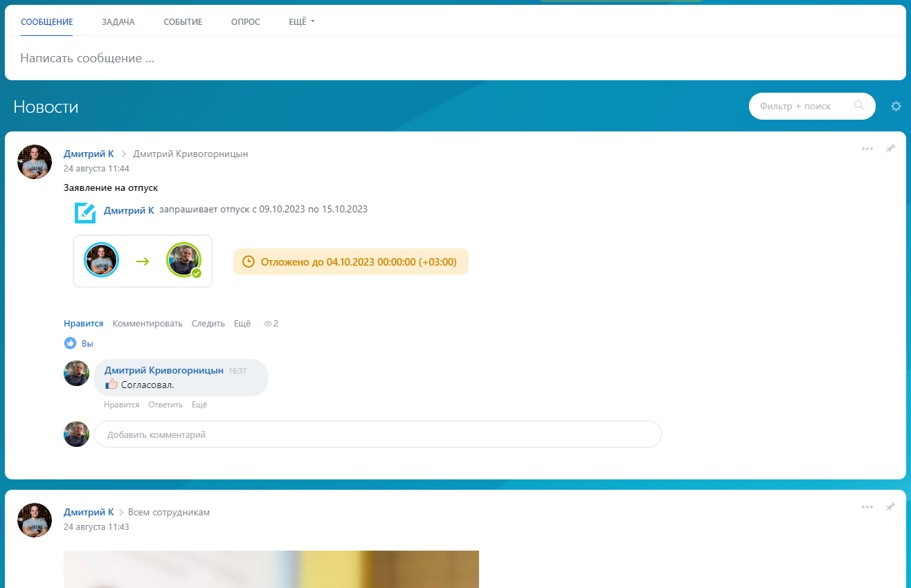Switch to the Событие tab

183,22
